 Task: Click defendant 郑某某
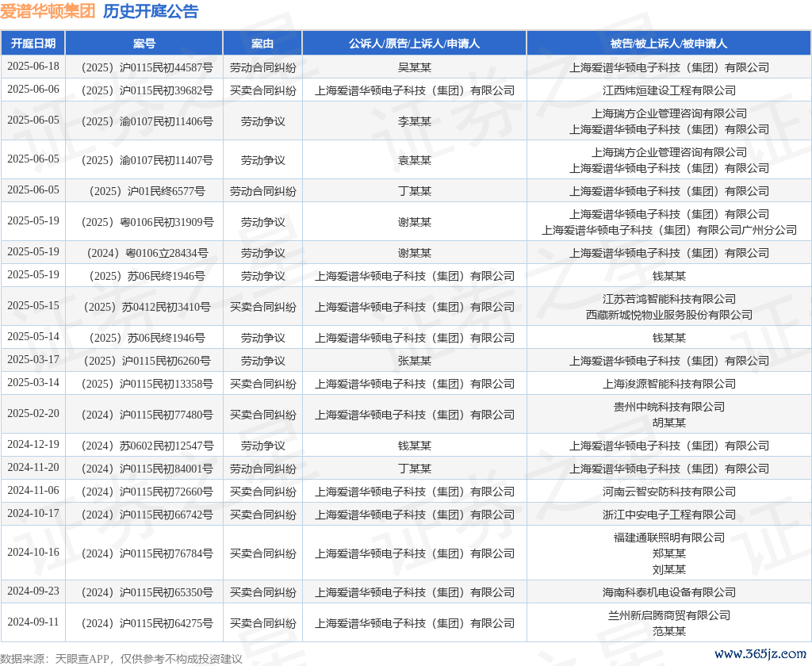coord(669,553)
